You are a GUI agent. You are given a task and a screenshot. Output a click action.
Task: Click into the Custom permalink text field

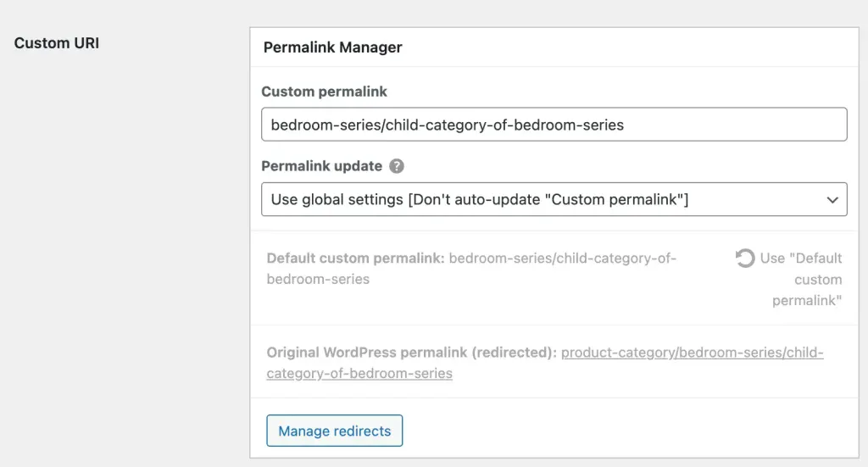[x=554, y=125]
